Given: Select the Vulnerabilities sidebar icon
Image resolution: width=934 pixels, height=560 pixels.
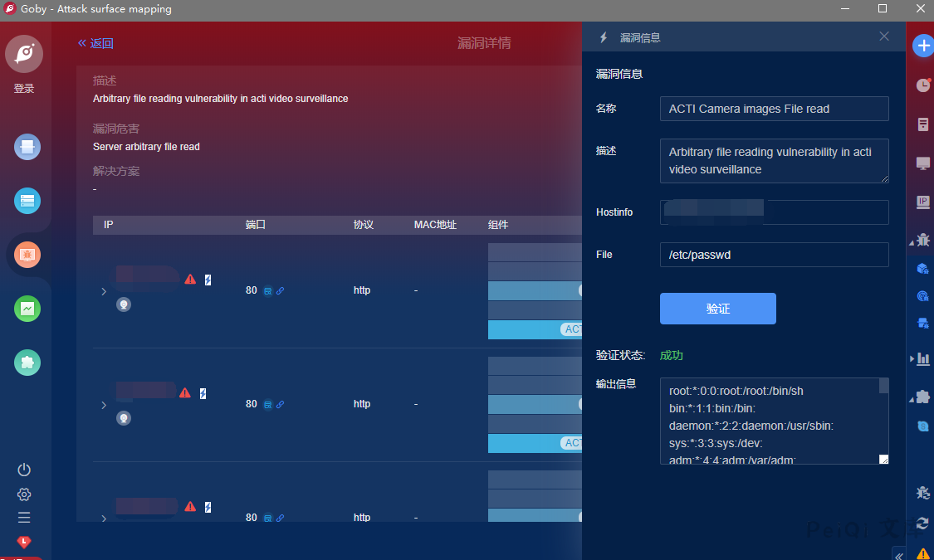Looking at the screenshot, I should (x=27, y=255).
